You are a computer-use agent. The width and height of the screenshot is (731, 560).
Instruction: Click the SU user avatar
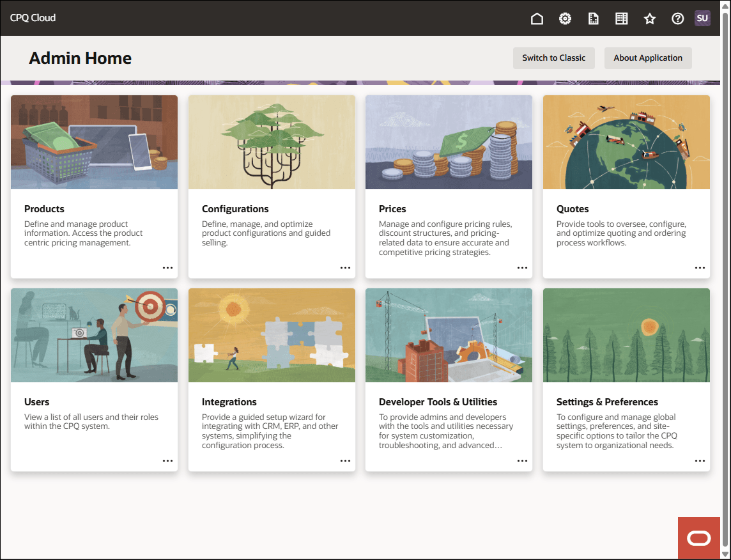click(x=702, y=18)
